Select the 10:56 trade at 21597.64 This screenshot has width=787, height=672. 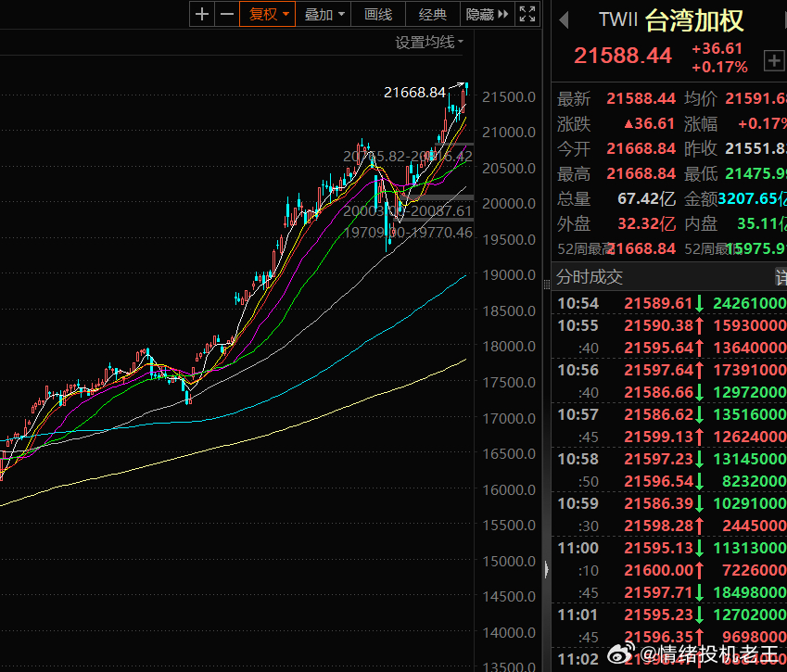tap(669, 371)
